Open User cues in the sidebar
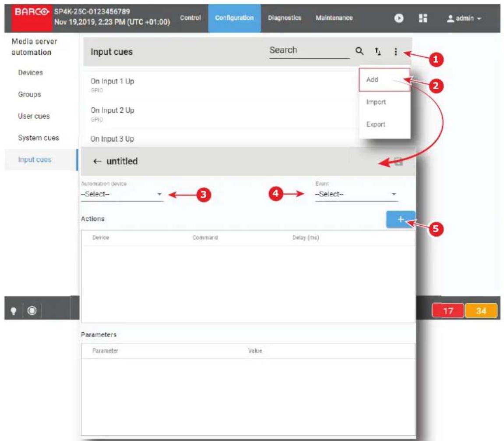Viewport: 504px width, 441px height. 34,116
